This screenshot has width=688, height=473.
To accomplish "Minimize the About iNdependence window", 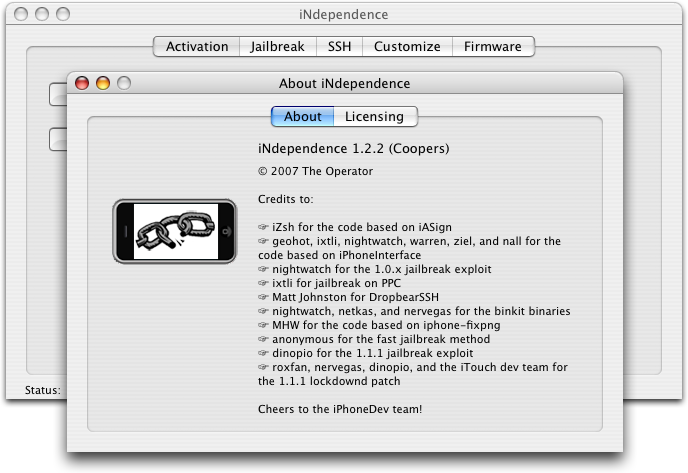I will pyautogui.click(x=103, y=84).
